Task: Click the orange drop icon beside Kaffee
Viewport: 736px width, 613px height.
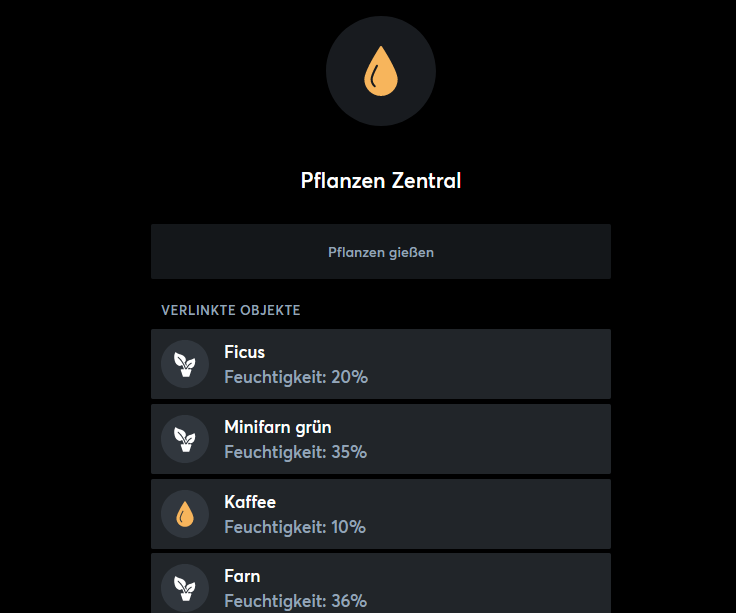Action: (185, 514)
